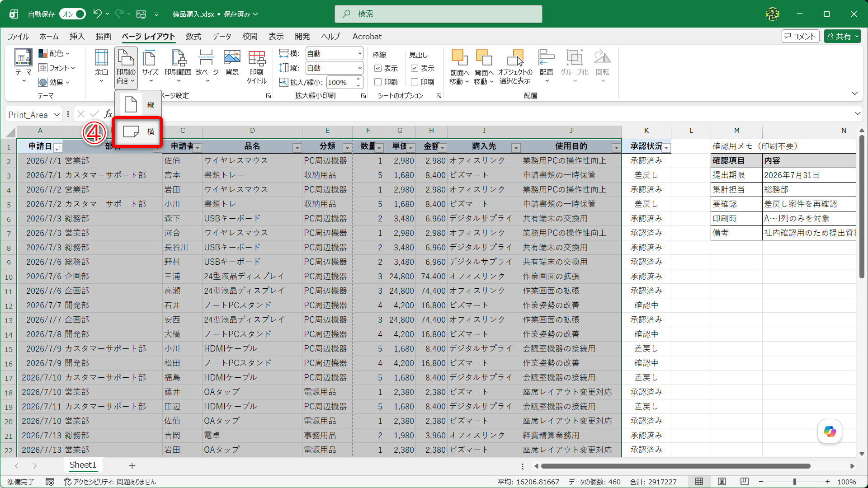Open the 効果 effects dropdown

click(x=54, y=82)
